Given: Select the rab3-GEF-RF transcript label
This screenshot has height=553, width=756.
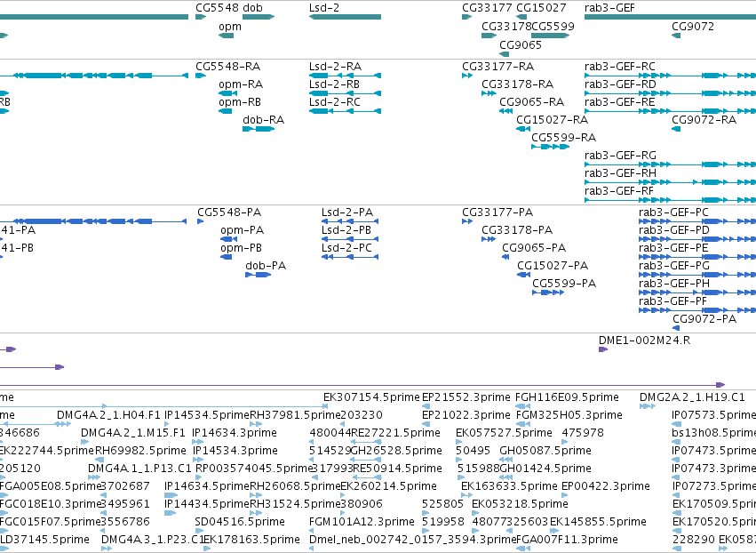Looking at the screenshot, I should 619,191.
